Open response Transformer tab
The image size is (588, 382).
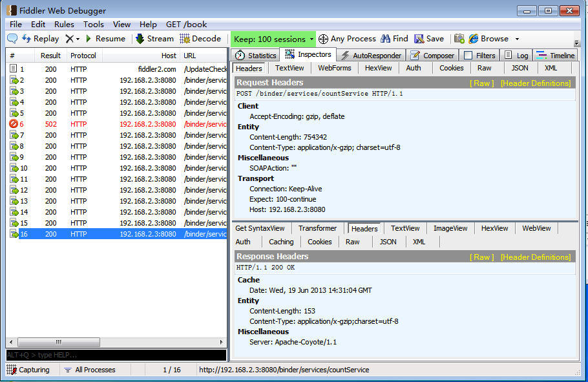(318, 228)
